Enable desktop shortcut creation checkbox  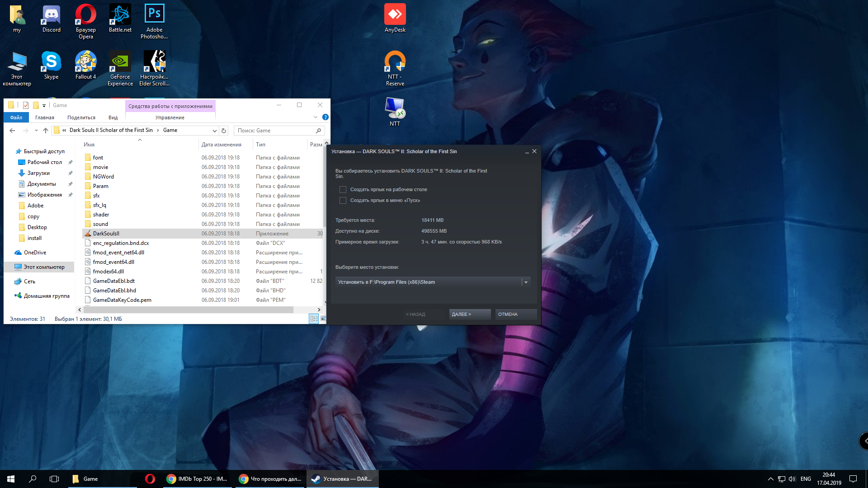[x=343, y=190]
